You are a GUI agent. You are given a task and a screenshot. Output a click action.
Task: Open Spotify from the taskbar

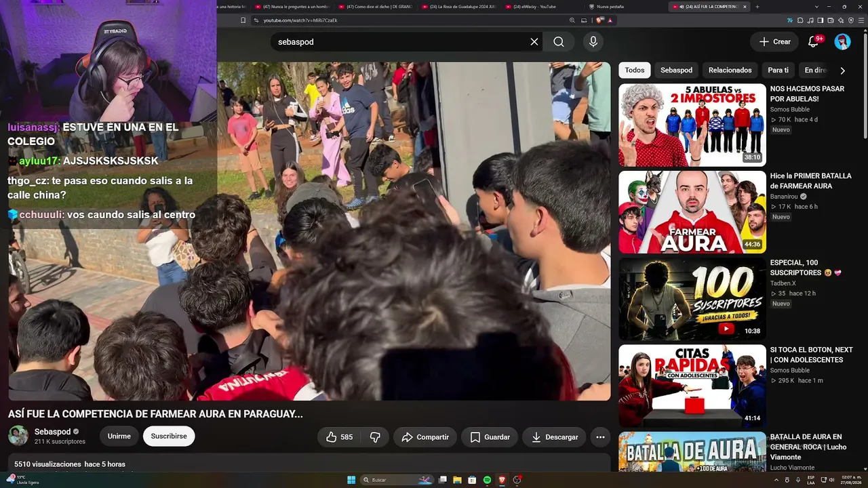click(x=488, y=480)
